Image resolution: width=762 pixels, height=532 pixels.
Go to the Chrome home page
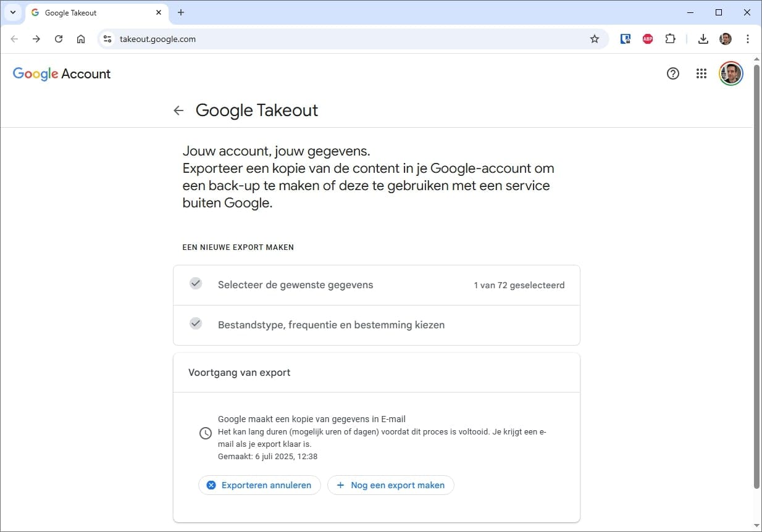[x=81, y=39]
